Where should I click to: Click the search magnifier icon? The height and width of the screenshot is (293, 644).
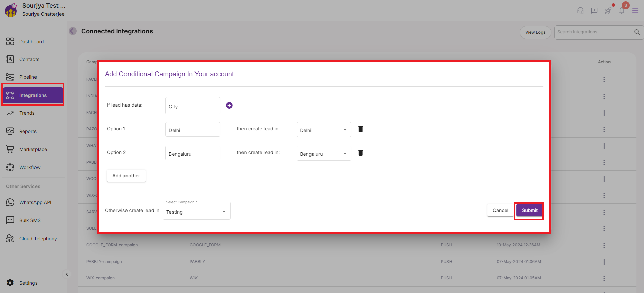(x=637, y=32)
